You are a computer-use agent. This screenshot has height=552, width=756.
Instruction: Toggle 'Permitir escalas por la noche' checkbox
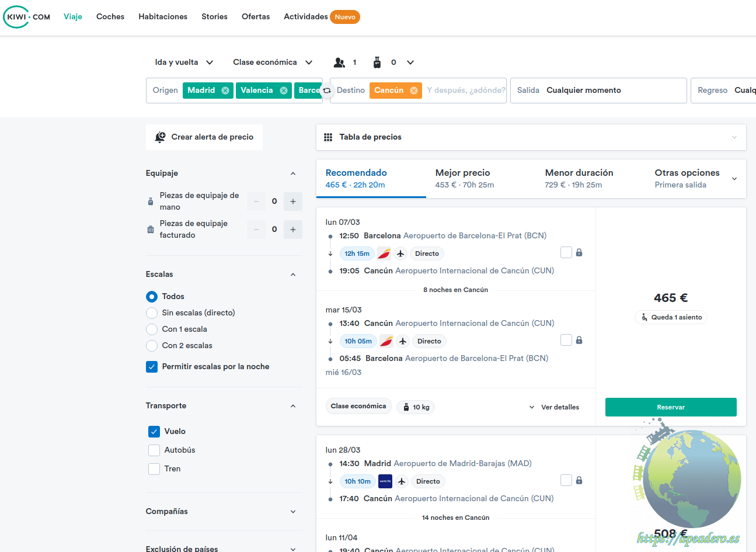[x=152, y=367]
